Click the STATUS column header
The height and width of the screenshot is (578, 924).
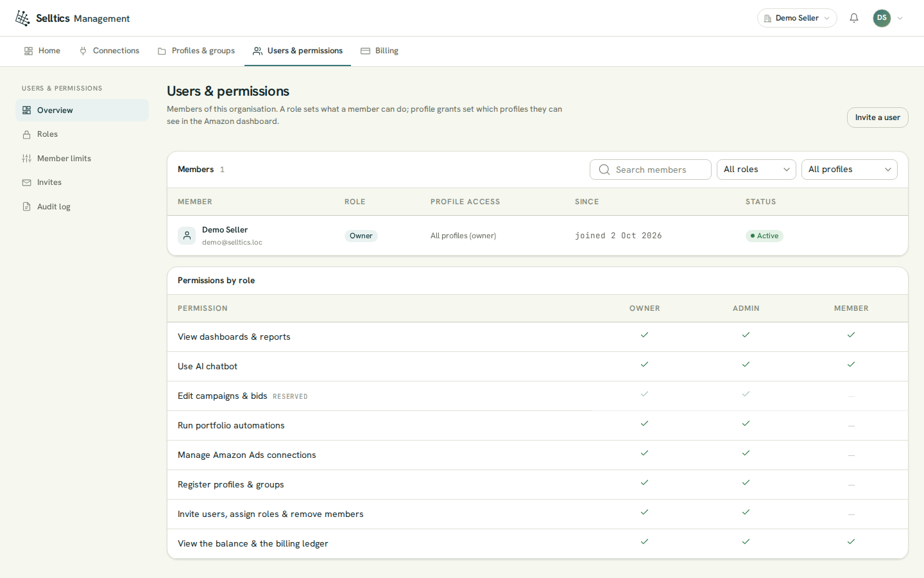[761, 202]
